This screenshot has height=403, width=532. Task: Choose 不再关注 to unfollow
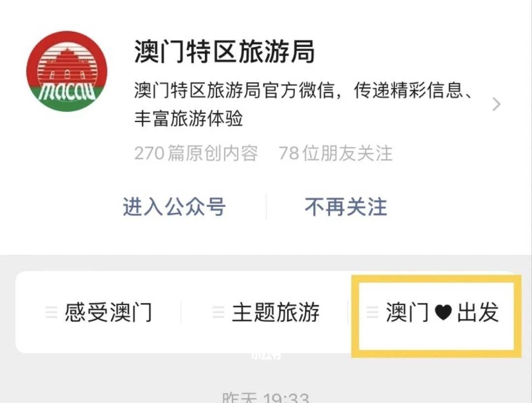pos(346,206)
